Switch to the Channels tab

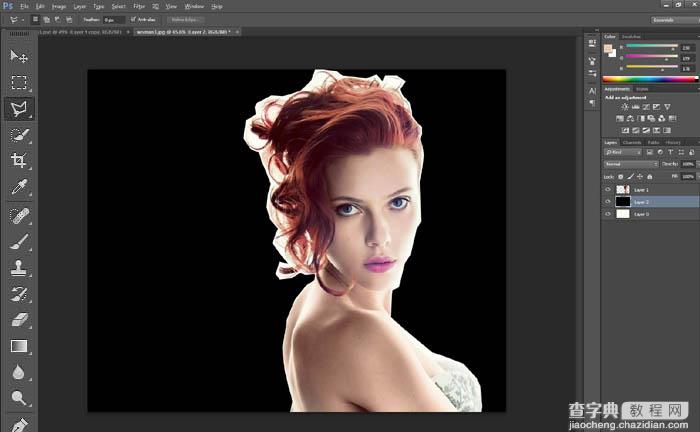point(632,143)
